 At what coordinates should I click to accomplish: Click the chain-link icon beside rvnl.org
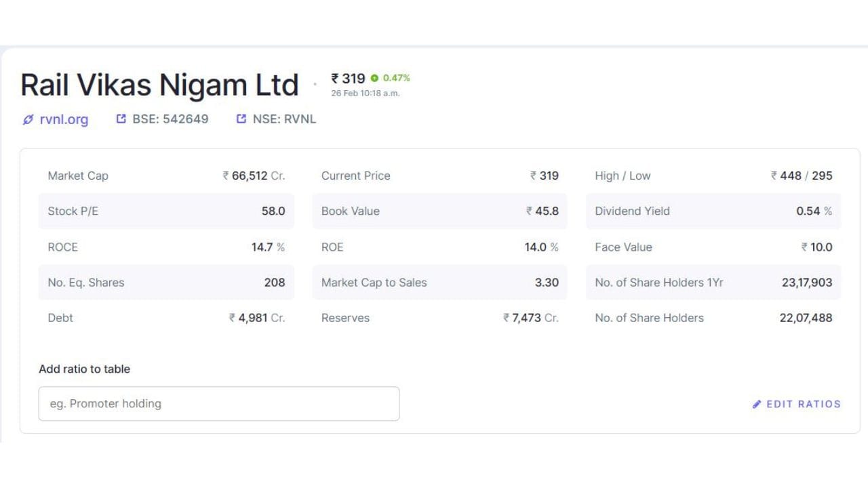pos(28,120)
